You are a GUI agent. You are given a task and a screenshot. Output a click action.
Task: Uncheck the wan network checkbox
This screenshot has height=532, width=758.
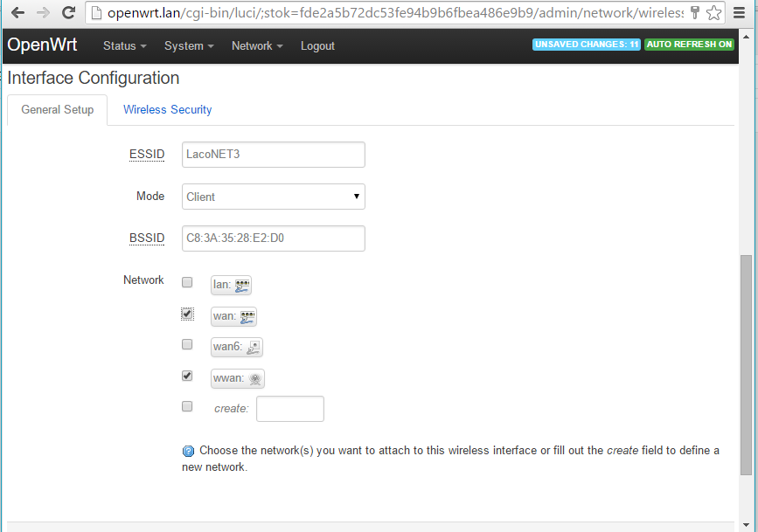(187, 313)
